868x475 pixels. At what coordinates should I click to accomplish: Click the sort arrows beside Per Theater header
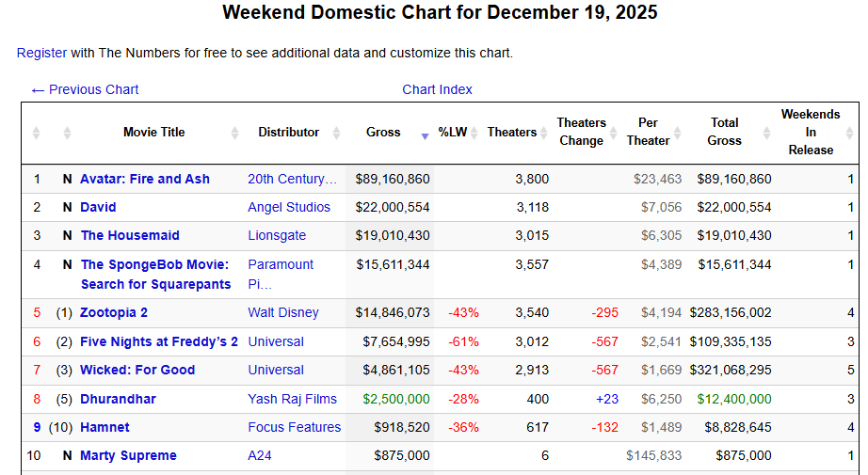tap(683, 133)
